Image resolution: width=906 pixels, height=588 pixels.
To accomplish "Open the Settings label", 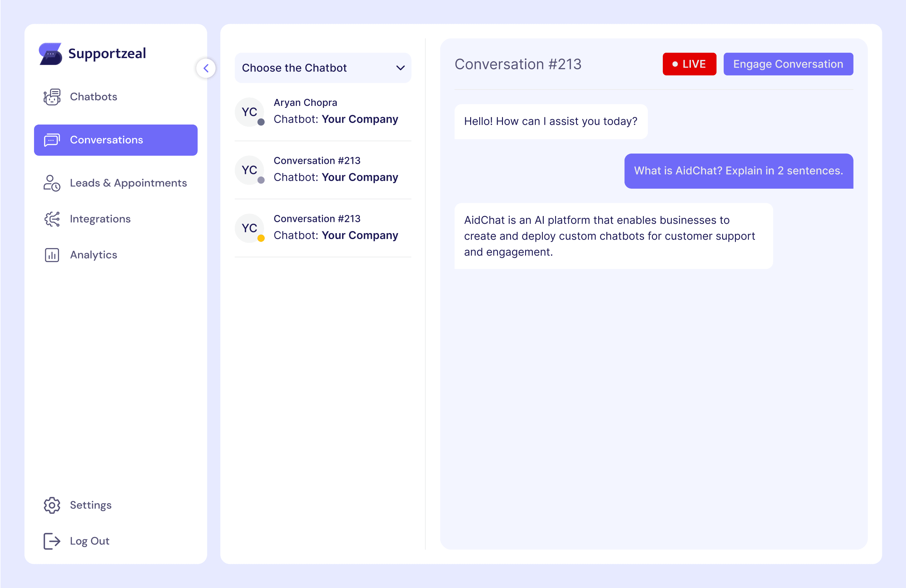I will click(x=91, y=505).
